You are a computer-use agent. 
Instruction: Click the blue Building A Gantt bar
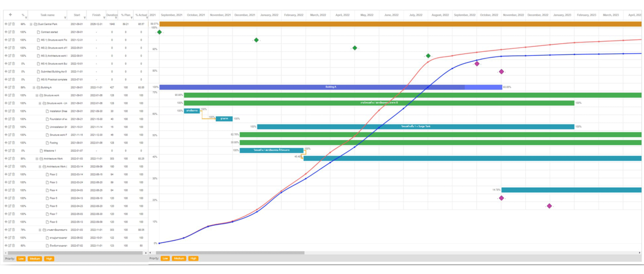coord(330,87)
